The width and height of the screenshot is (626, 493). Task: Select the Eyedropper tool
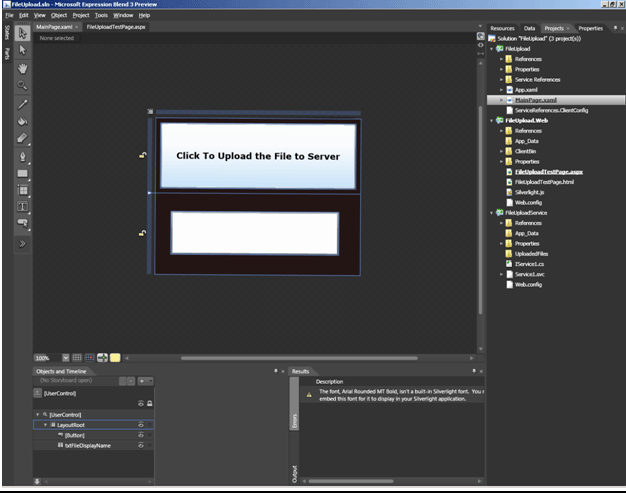click(23, 104)
